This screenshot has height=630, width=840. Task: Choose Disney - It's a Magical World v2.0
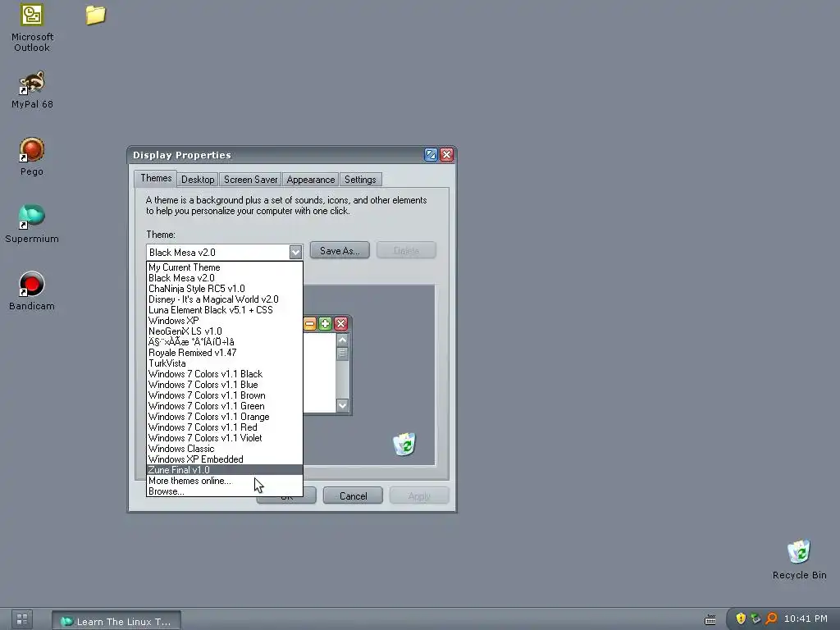(225, 299)
